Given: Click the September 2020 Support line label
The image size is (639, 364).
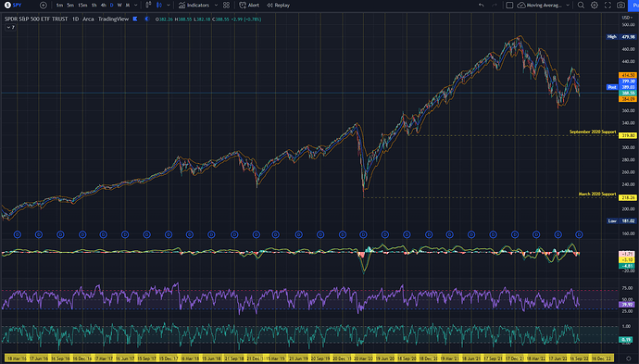Looking at the screenshot, I should click(593, 132).
